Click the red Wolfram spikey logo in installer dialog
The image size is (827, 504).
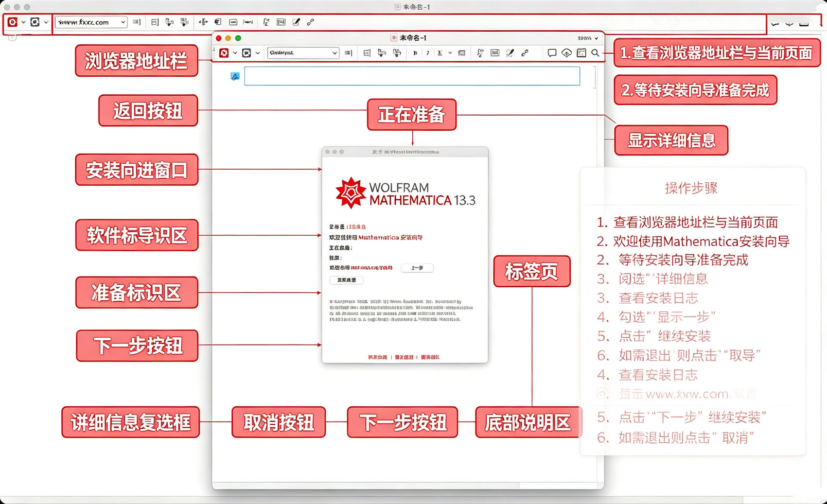pos(351,193)
